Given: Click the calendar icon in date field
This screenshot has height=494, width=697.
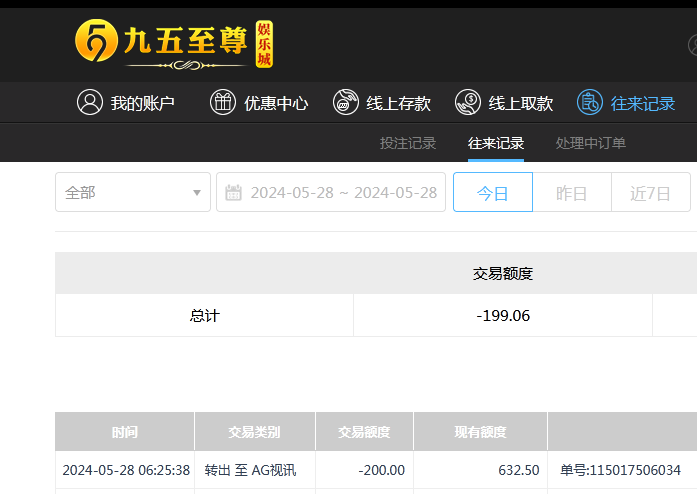Looking at the screenshot, I should click(x=233, y=193).
